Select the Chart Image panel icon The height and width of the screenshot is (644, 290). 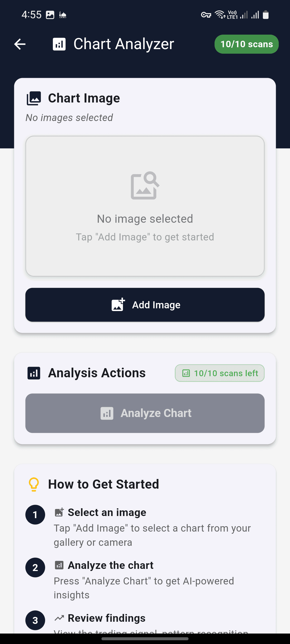33,98
